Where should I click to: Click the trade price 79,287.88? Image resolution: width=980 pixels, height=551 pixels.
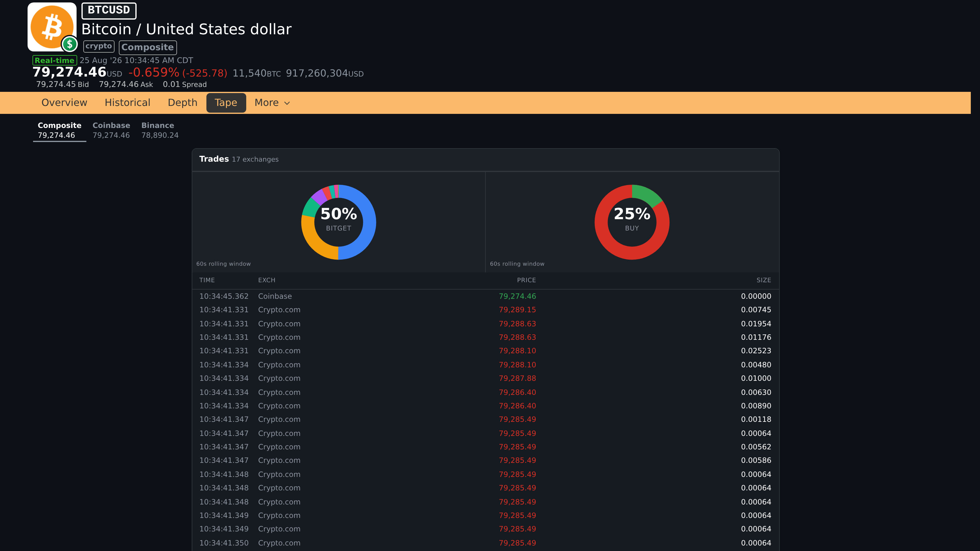[517, 378]
